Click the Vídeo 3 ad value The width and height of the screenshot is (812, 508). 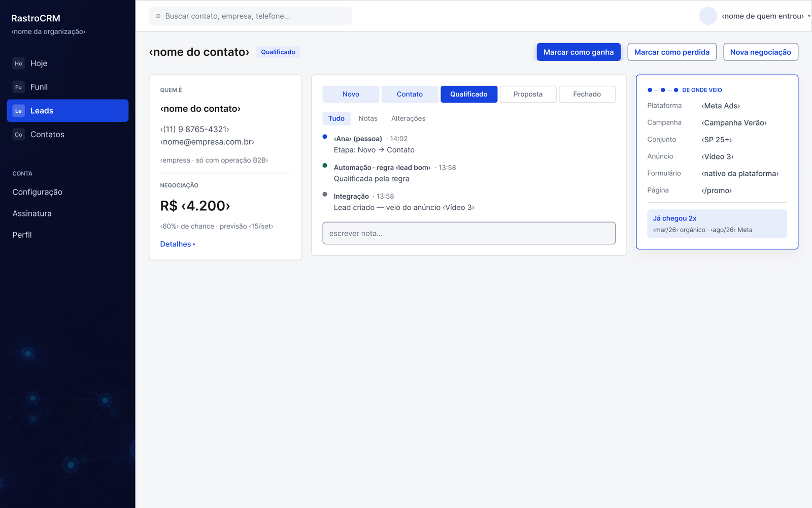click(718, 156)
